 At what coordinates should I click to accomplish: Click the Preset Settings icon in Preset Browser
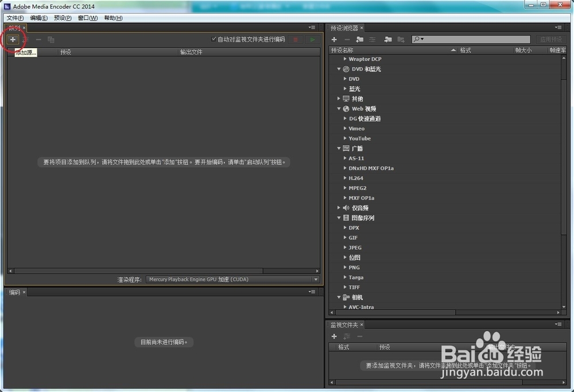[x=373, y=40]
